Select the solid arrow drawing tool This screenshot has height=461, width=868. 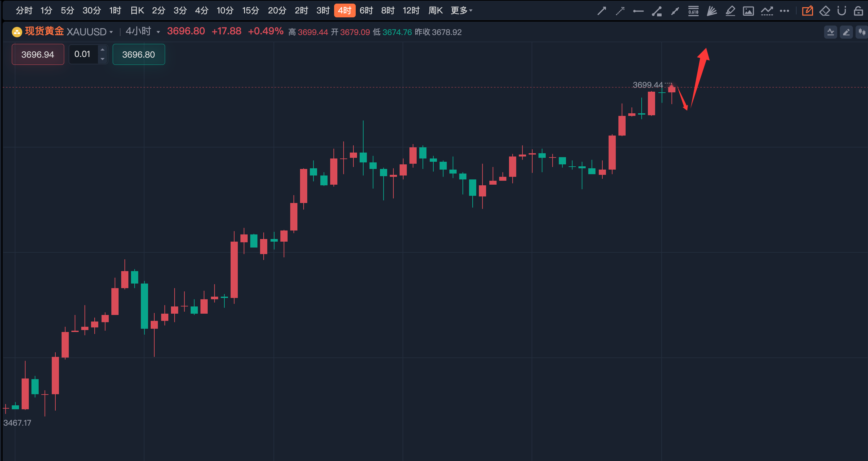(601, 11)
